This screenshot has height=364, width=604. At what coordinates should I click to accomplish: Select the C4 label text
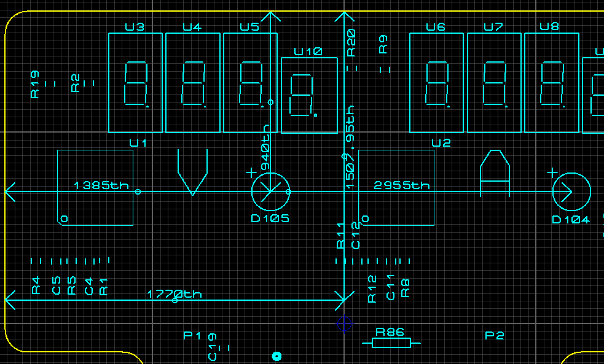[88, 287]
